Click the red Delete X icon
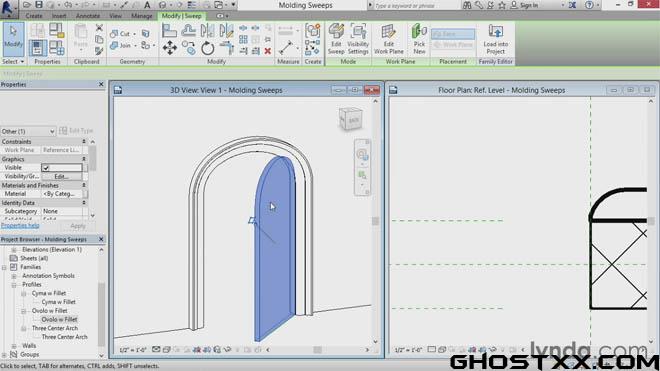This screenshot has height=371, width=660. [x=268, y=51]
